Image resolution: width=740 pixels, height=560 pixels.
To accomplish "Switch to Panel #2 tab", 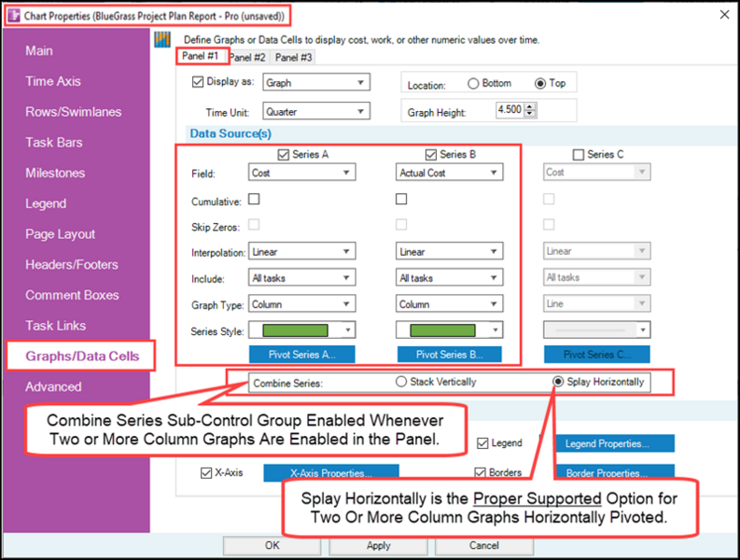I will point(247,57).
